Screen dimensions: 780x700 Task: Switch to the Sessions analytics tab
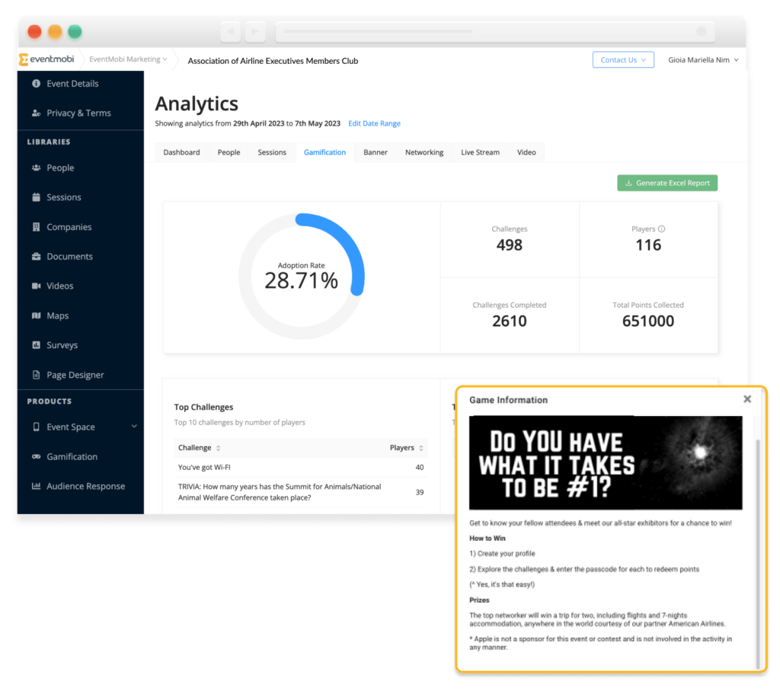[272, 152]
